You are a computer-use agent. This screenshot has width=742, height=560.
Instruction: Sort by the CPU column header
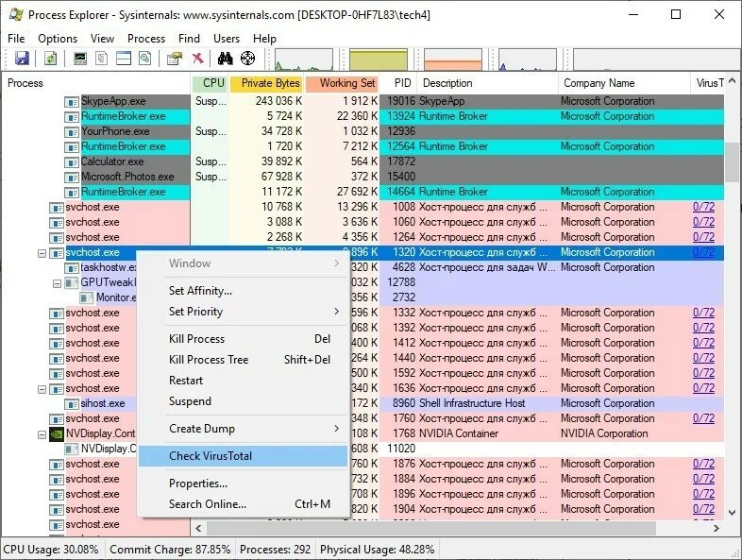tap(210, 83)
